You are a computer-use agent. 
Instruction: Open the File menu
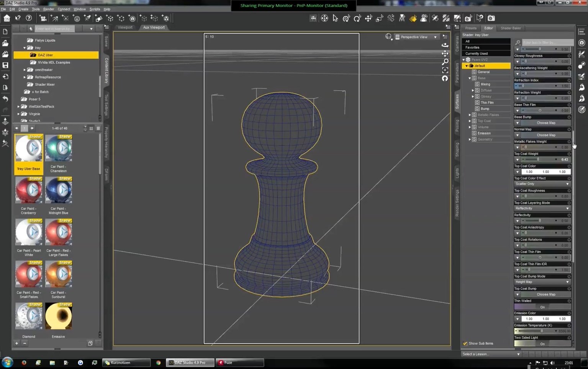(x=3, y=9)
